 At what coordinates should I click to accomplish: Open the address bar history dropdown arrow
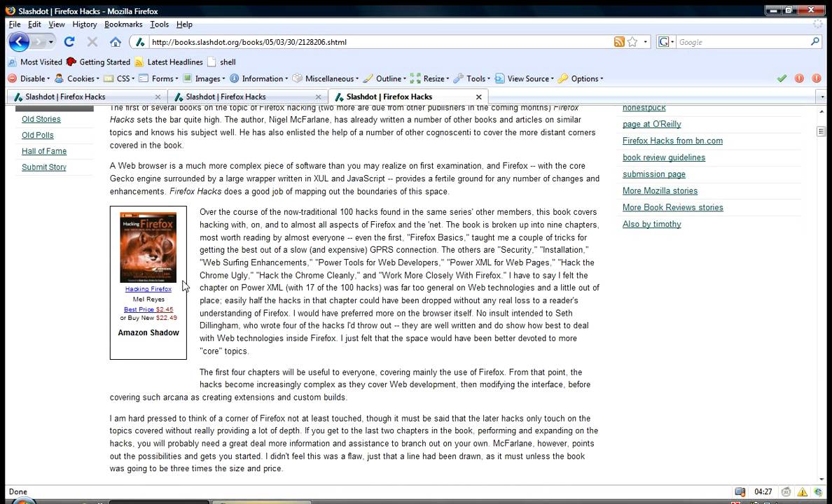tap(645, 42)
